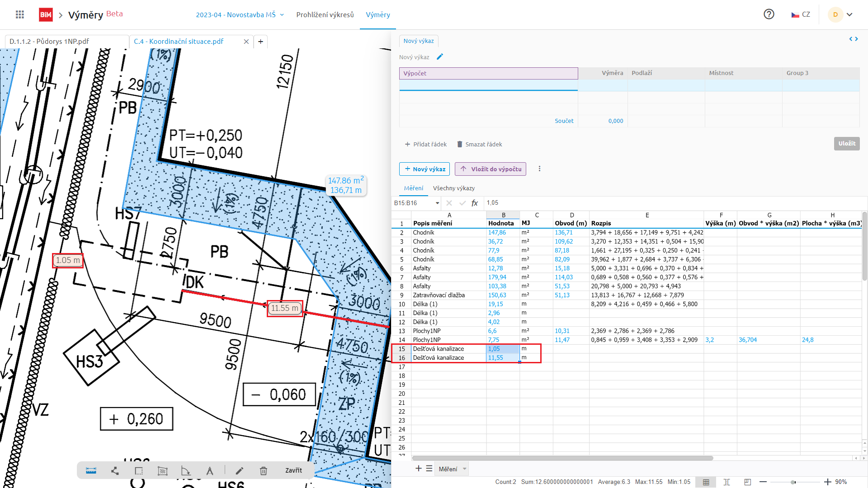Open the user account dropdown chevron

(849, 14)
